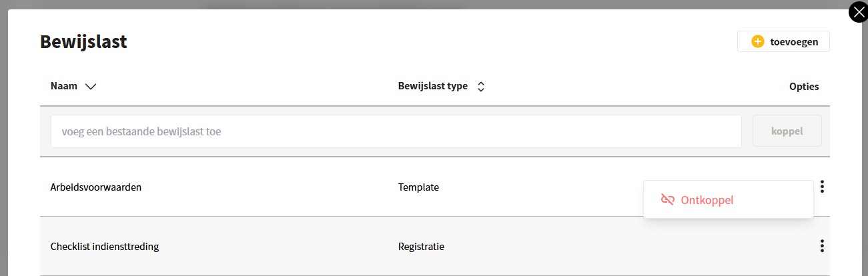Screen dimensions: 868x276
Task: Click the Template type cell
Action: pyautogui.click(x=418, y=187)
